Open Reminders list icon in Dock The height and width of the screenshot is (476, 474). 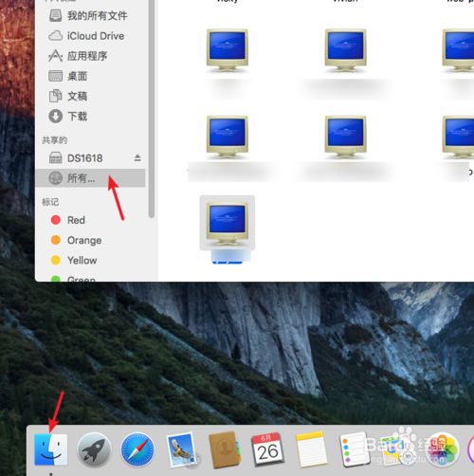pos(355,449)
